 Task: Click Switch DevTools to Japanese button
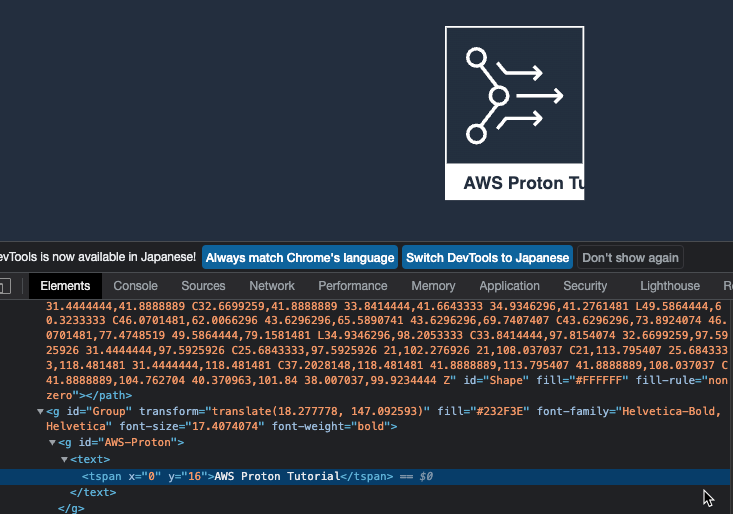[487, 257]
